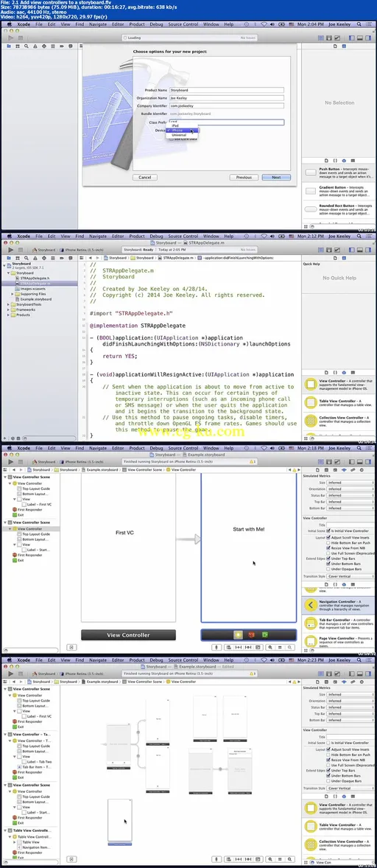Image resolution: width=377 pixels, height=868 pixels.
Task: Toggle Resize View From NIB in 2:23 PM inspector
Action: 329,760
